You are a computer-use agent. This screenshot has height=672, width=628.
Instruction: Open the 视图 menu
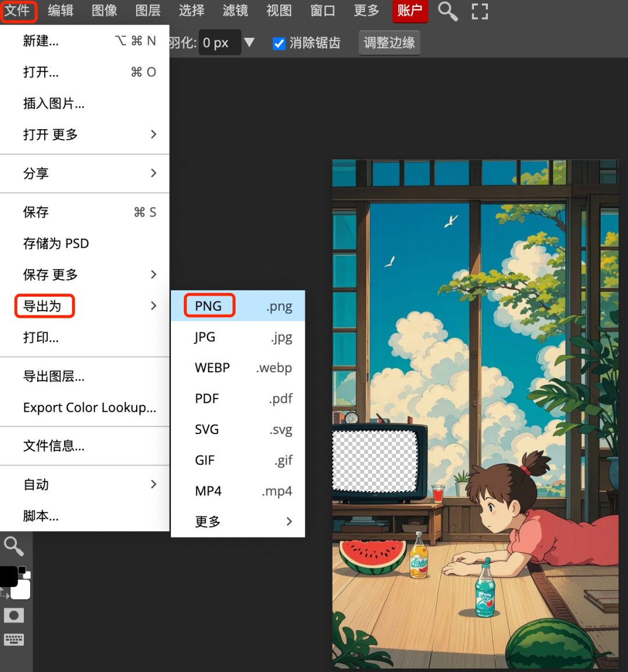click(x=279, y=10)
